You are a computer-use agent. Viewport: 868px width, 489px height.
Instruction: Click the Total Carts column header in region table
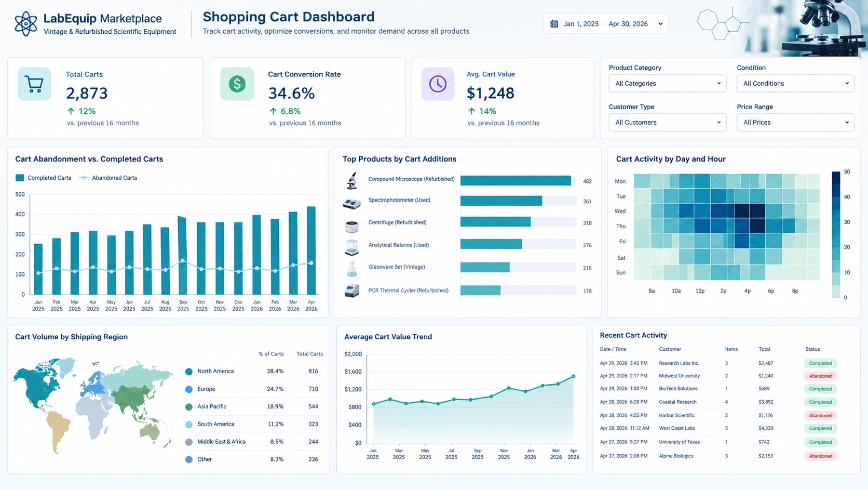309,354
